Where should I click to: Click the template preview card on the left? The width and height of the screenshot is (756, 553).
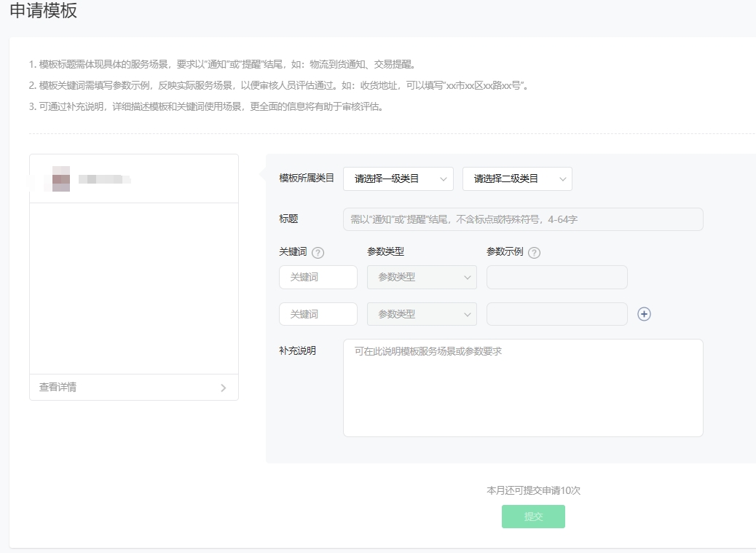click(x=133, y=284)
